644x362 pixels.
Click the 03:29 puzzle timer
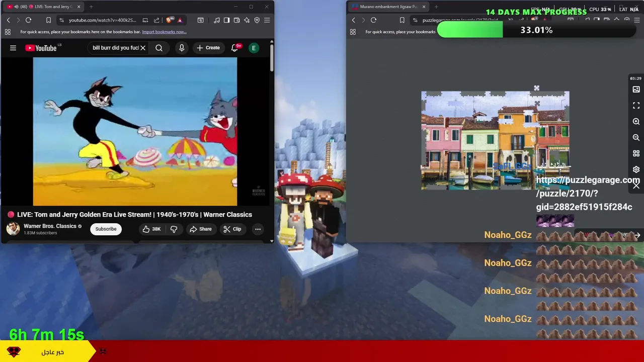tap(635, 78)
